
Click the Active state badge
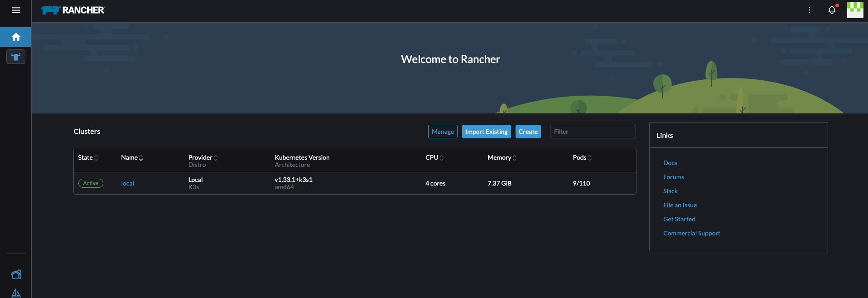(91, 183)
